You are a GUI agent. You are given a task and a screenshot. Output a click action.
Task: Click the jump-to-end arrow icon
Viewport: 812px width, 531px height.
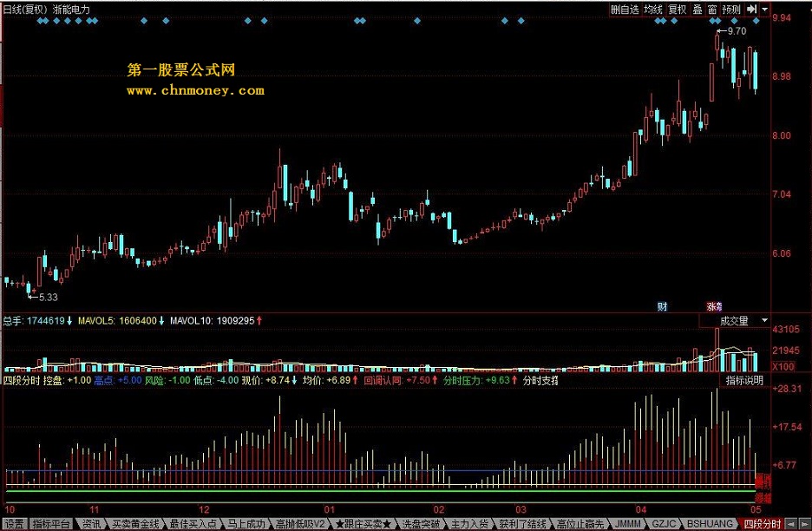click(752, 10)
